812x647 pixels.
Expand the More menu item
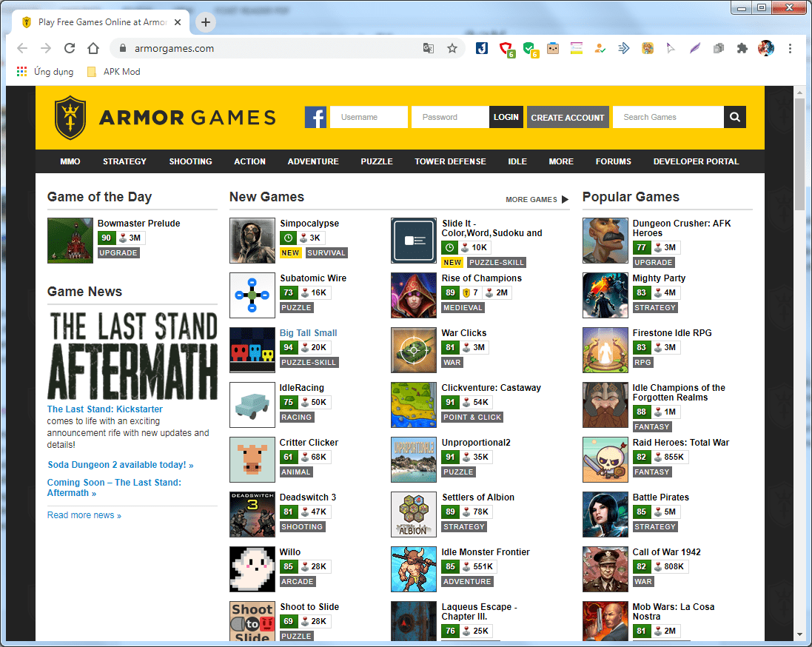coord(561,161)
